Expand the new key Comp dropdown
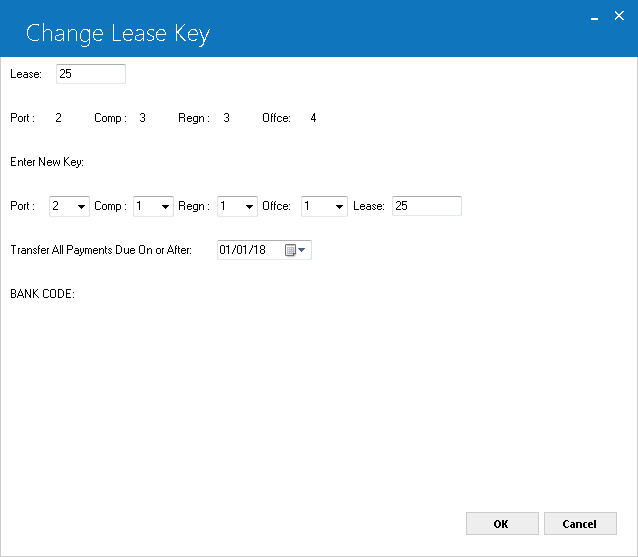The height and width of the screenshot is (557, 638). pyautogui.click(x=153, y=206)
